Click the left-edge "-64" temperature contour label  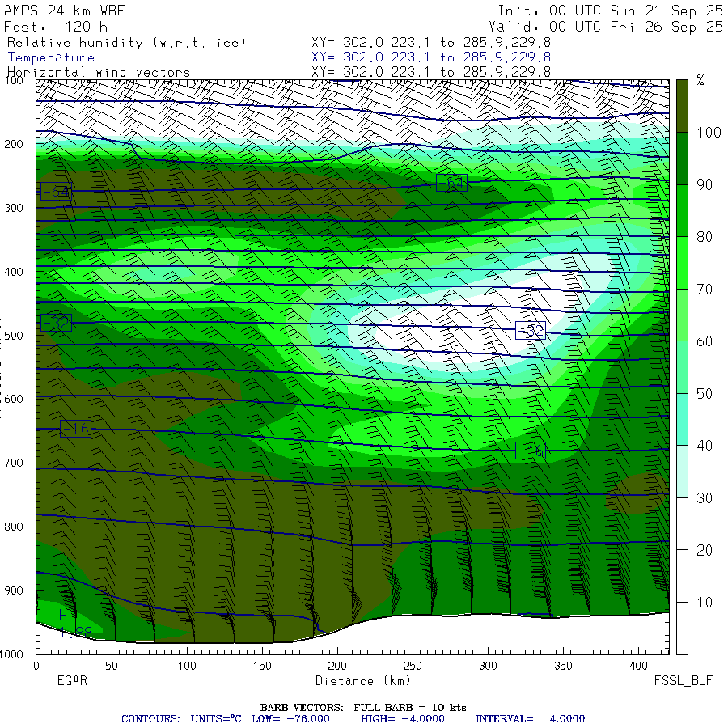56,191
